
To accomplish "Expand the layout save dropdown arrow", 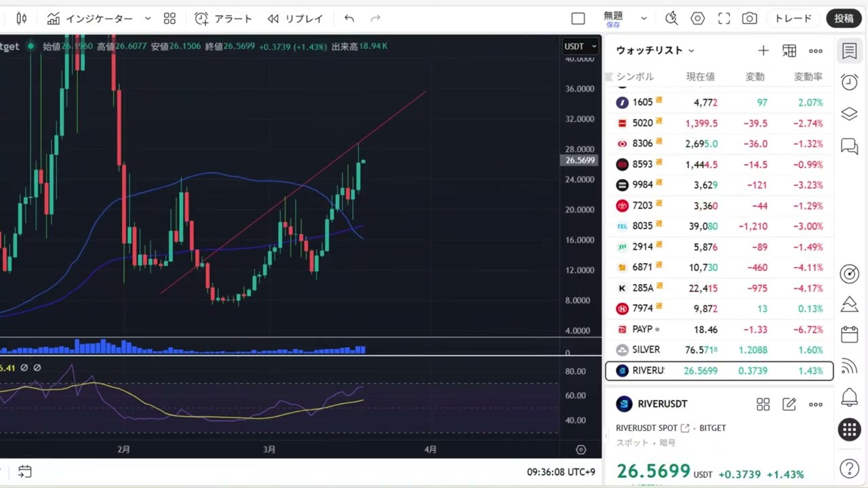I will tap(644, 18).
